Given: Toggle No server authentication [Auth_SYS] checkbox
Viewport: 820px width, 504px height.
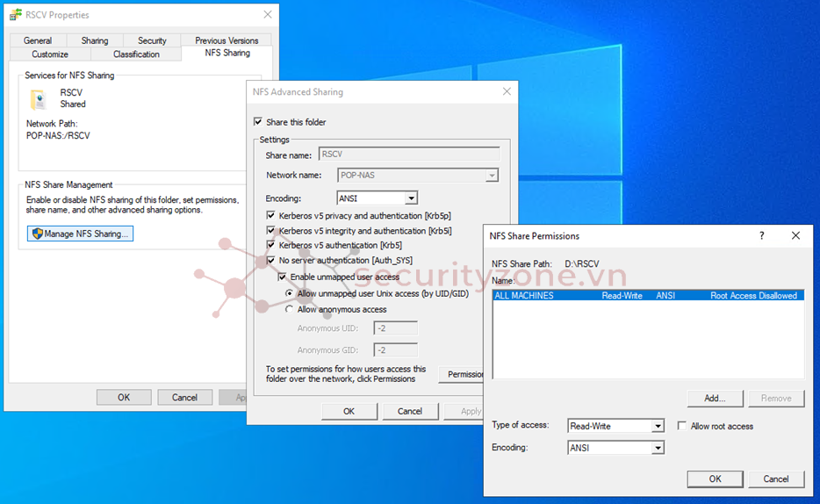Looking at the screenshot, I should [270, 261].
